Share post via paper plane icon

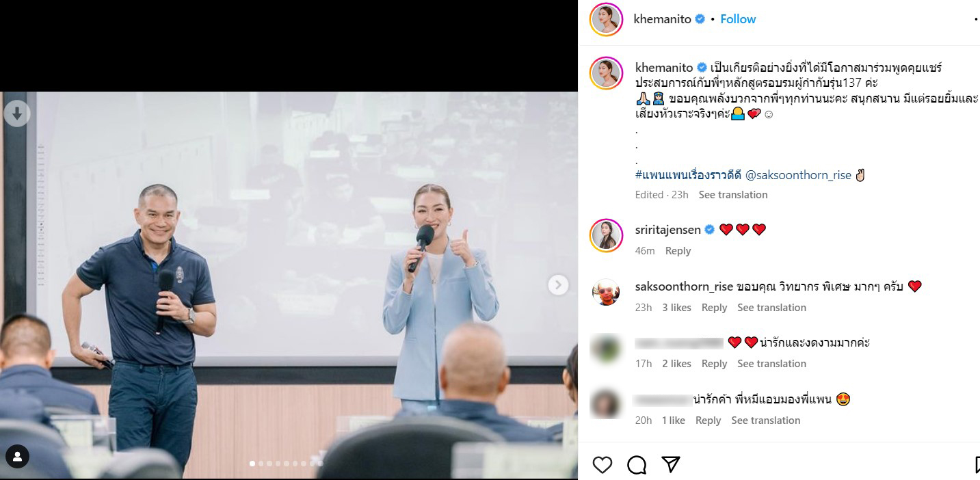coord(671,465)
